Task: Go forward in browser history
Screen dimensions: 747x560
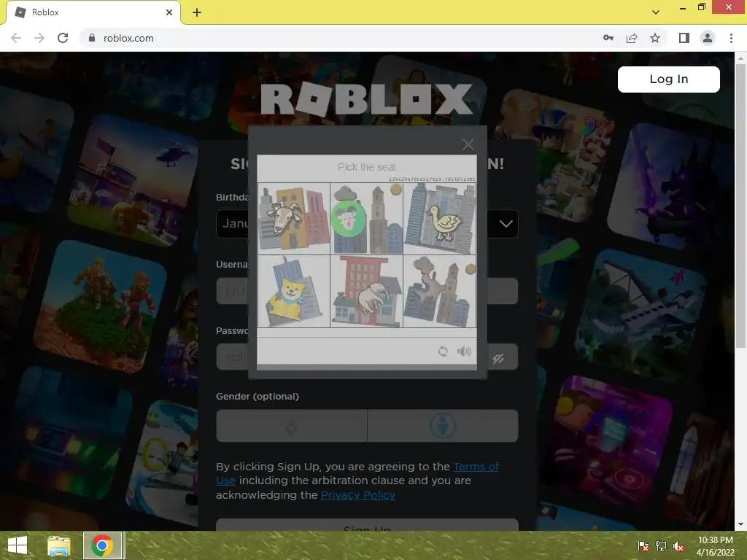Action: [x=39, y=38]
